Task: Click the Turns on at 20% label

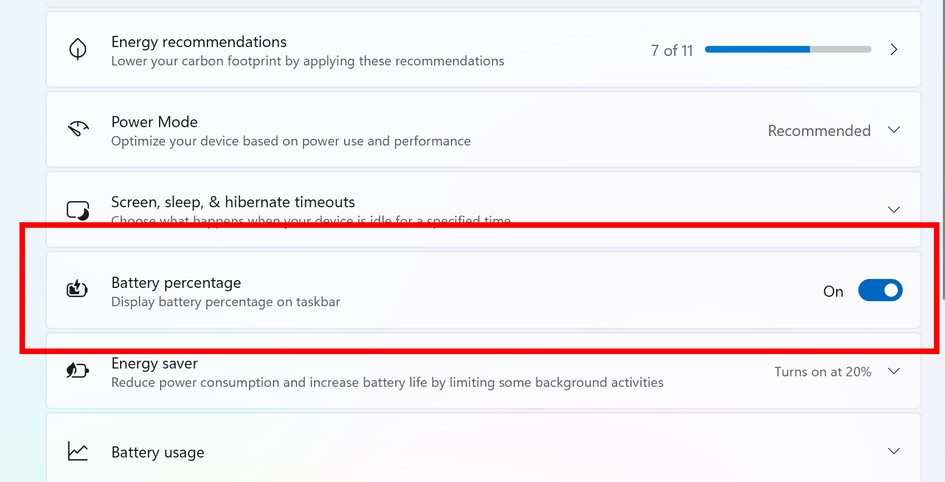Action: (823, 372)
